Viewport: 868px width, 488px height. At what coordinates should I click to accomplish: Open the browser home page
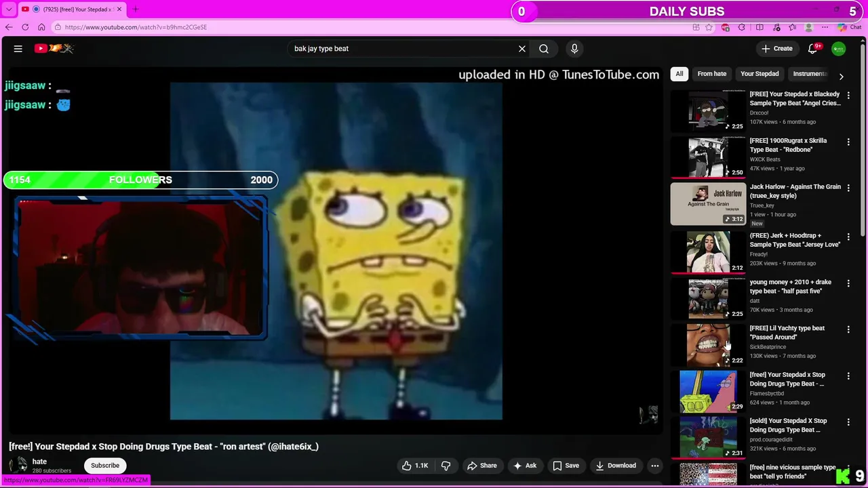[41, 27]
